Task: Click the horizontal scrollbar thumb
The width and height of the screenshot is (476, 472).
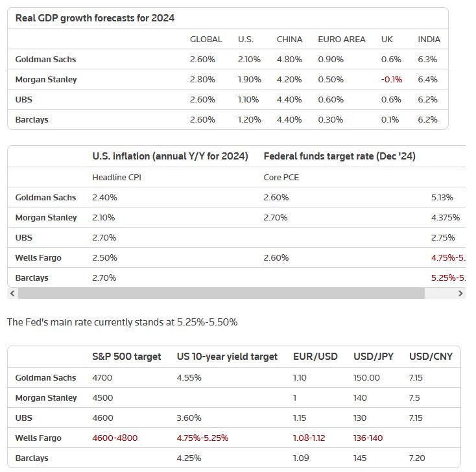Action: [x=221, y=293]
